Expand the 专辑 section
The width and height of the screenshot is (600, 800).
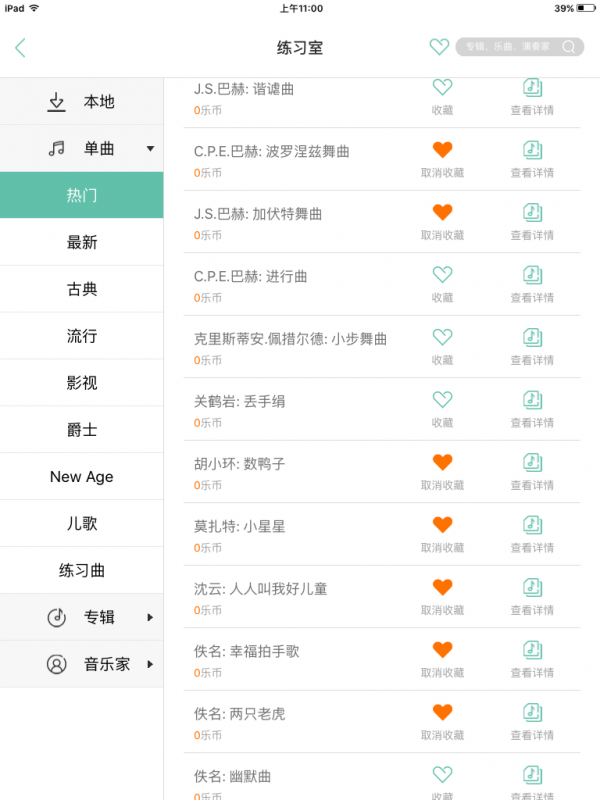click(x=151, y=618)
